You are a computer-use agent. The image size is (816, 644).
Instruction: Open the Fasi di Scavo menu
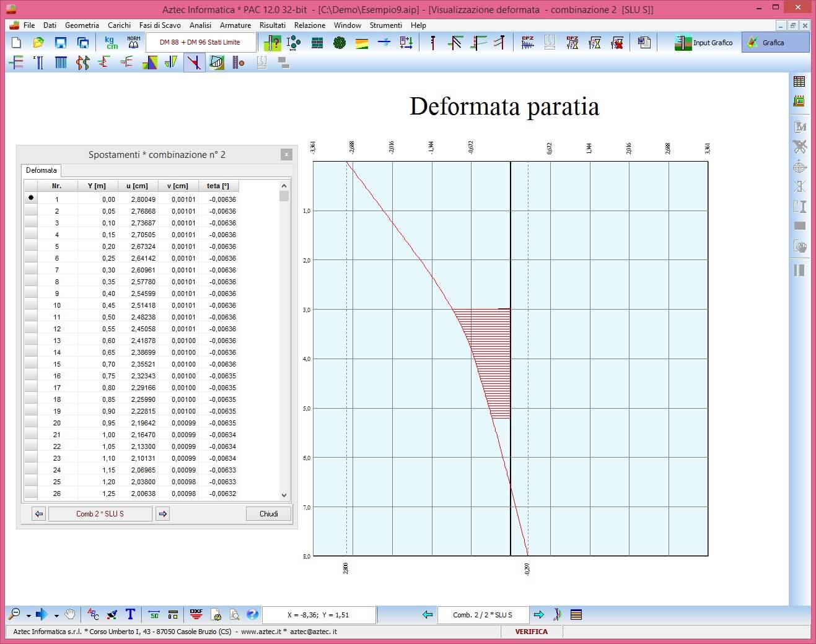[x=160, y=25]
